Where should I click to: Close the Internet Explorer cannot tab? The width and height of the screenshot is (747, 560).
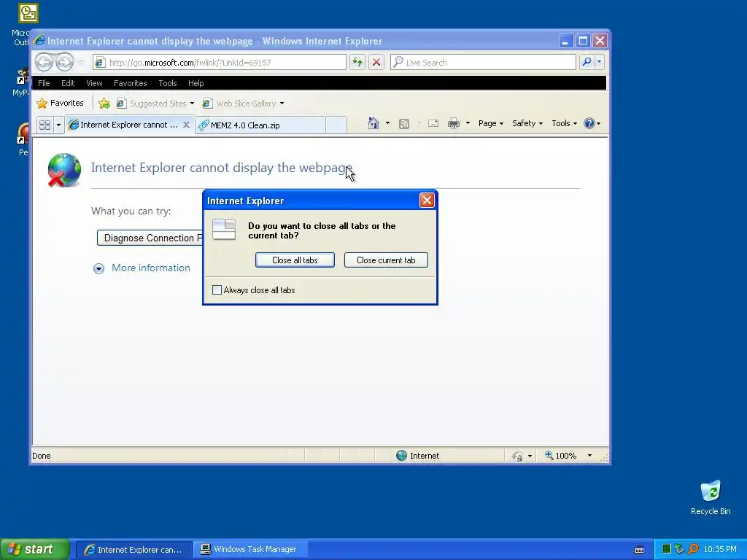(186, 125)
